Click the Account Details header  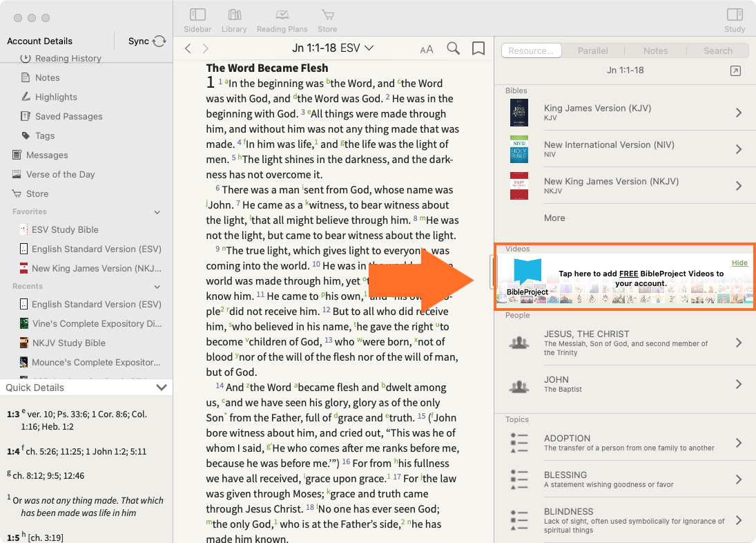click(39, 41)
